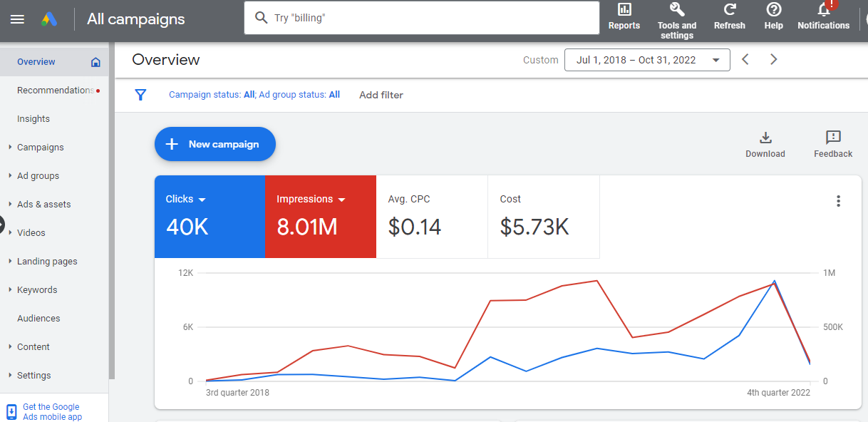
Task: Switch to the Keywords section
Action: [37, 289]
